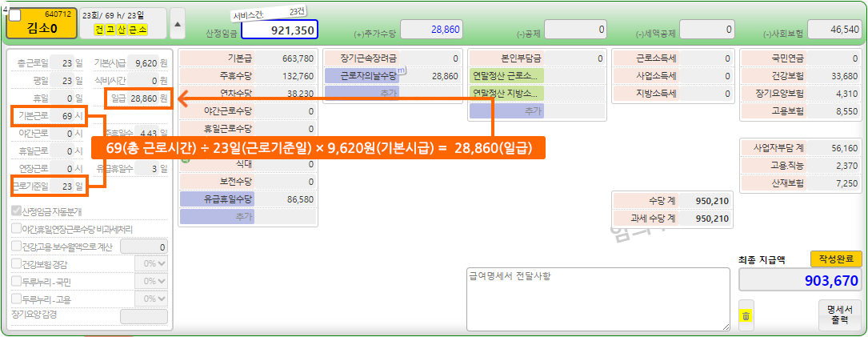Open the 두루누리-국민 percentage dropdown
The height and width of the screenshot is (337, 868).
tap(150, 281)
